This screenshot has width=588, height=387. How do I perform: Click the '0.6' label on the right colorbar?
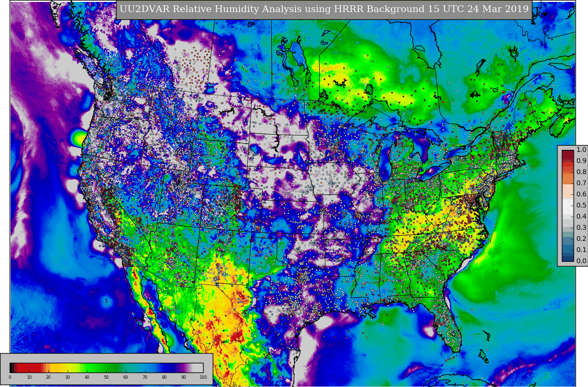(581, 194)
